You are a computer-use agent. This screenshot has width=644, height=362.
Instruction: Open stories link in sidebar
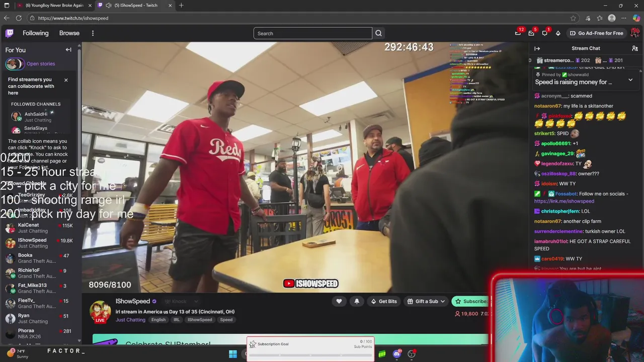click(41, 64)
